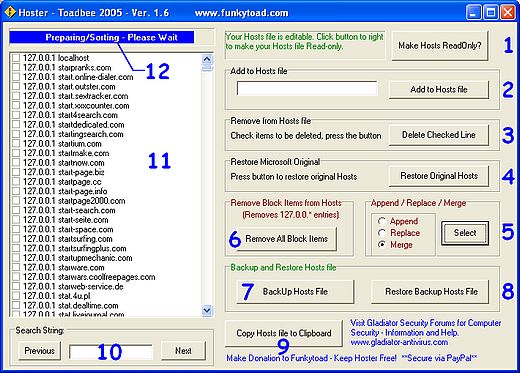Focus the Add to Hosts file text box
The height and width of the screenshot is (373, 520).
pos(307,88)
